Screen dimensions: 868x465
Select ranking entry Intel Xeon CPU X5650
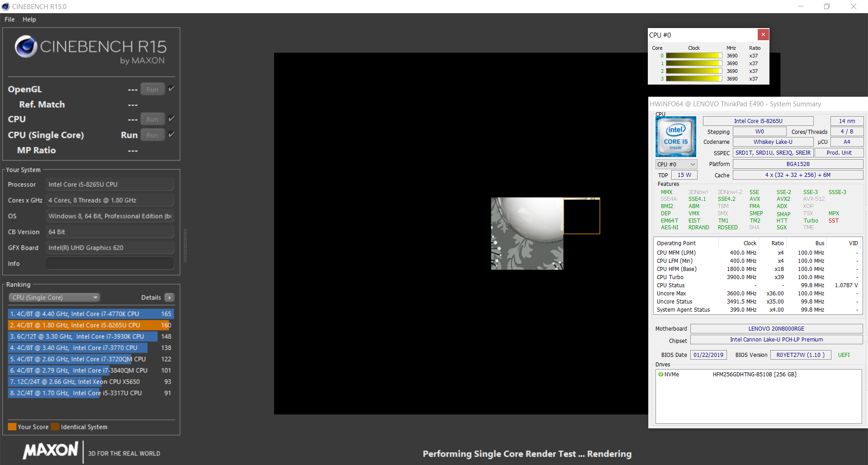coord(91,382)
